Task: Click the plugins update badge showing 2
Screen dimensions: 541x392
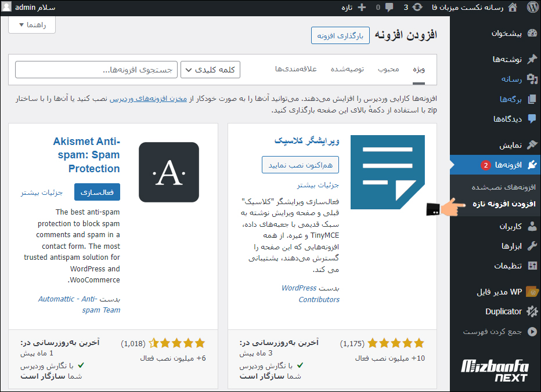Action: pos(486,165)
